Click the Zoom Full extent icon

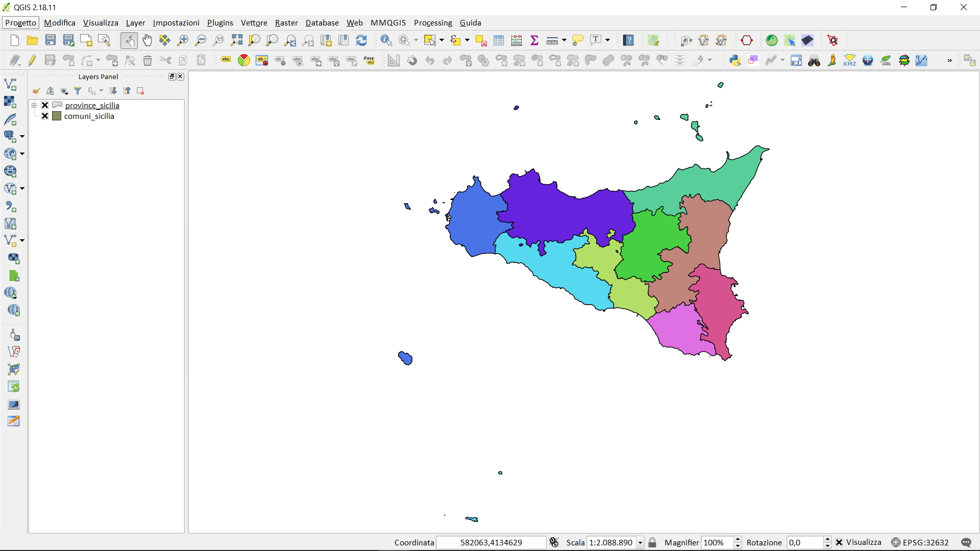[236, 40]
